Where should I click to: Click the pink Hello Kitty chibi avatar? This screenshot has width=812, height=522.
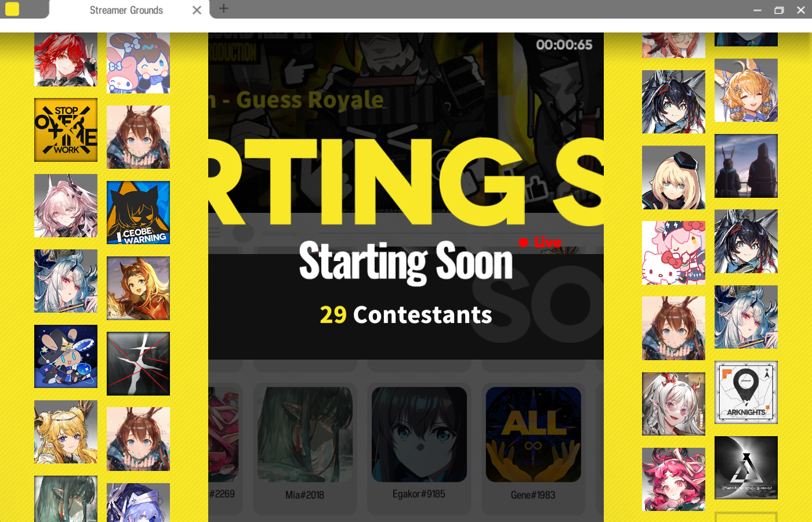point(673,253)
